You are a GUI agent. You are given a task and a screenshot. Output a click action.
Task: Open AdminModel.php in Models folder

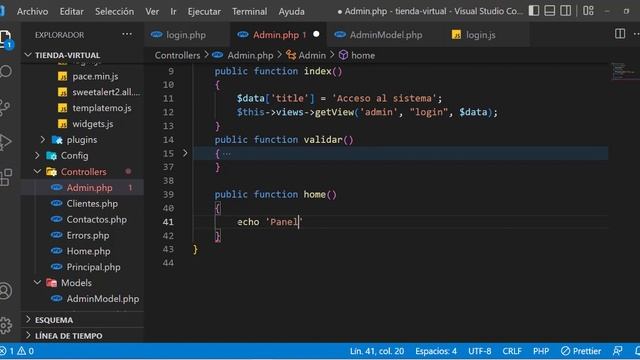pos(102,299)
